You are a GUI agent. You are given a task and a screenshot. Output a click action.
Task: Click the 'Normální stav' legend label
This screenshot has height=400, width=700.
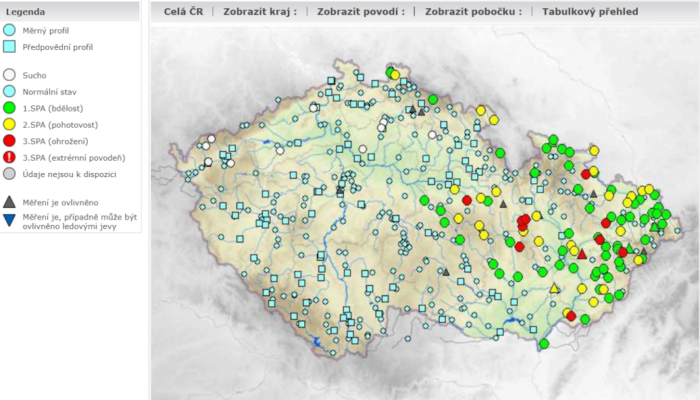coord(50,92)
